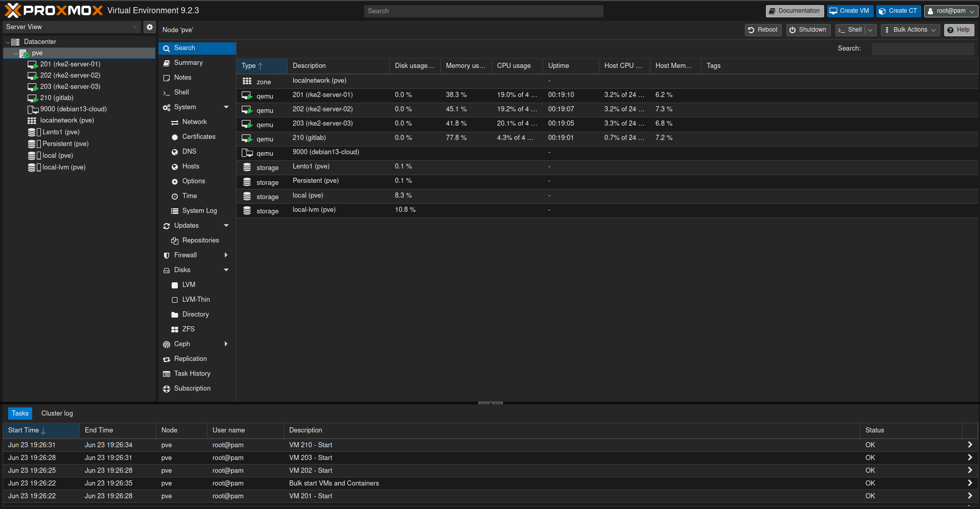Open the Bulk Actions dropdown
980x509 pixels.
(910, 30)
